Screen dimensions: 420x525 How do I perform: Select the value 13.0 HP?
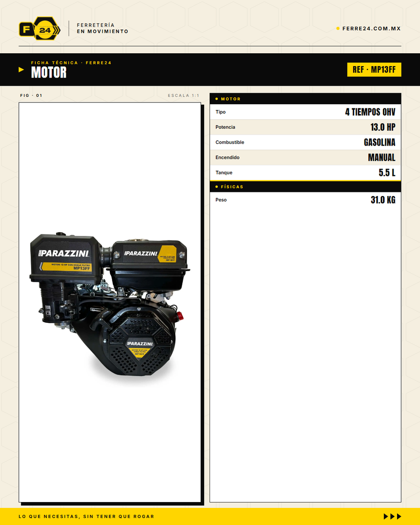(383, 127)
